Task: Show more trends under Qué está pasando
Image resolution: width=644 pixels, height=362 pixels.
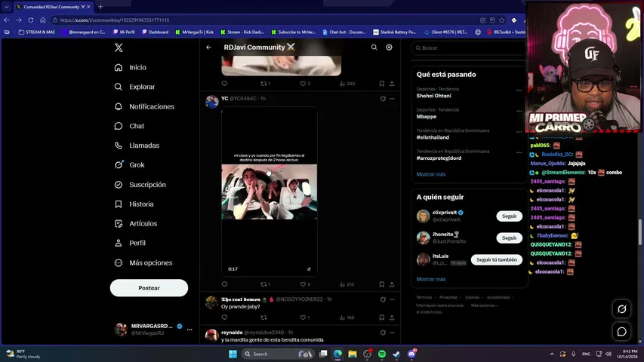Action: pos(431,174)
